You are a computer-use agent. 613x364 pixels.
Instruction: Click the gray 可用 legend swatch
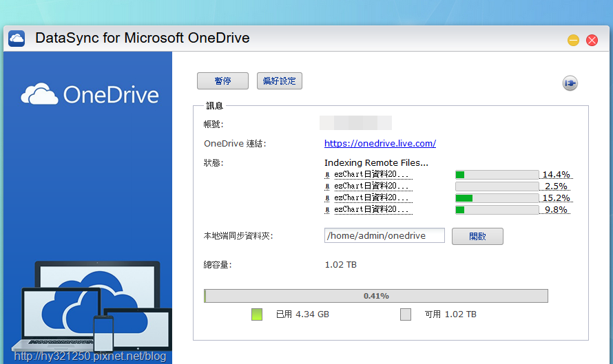406,314
